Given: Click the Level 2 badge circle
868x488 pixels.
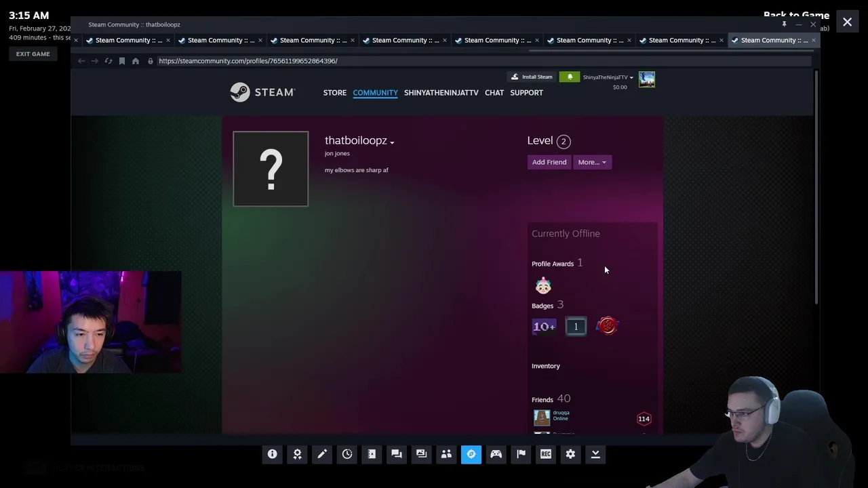Looking at the screenshot, I should [563, 141].
